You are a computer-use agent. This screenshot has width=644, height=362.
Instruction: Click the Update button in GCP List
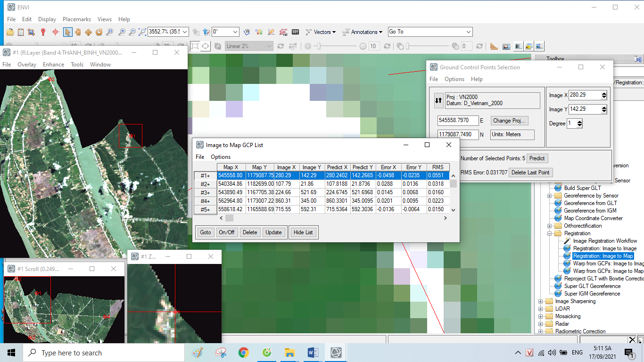tap(273, 232)
